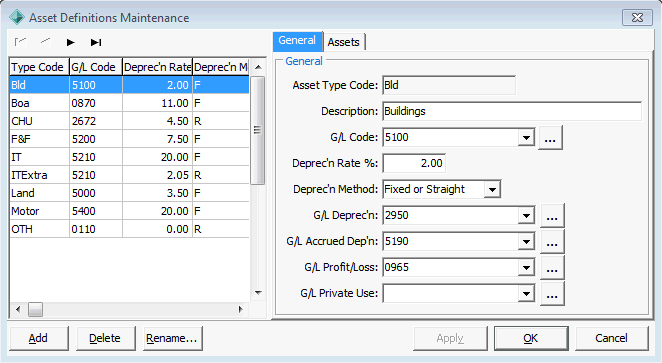Sort by G/L Code column header
The image size is (662, 363).
(x=96, y=67)
